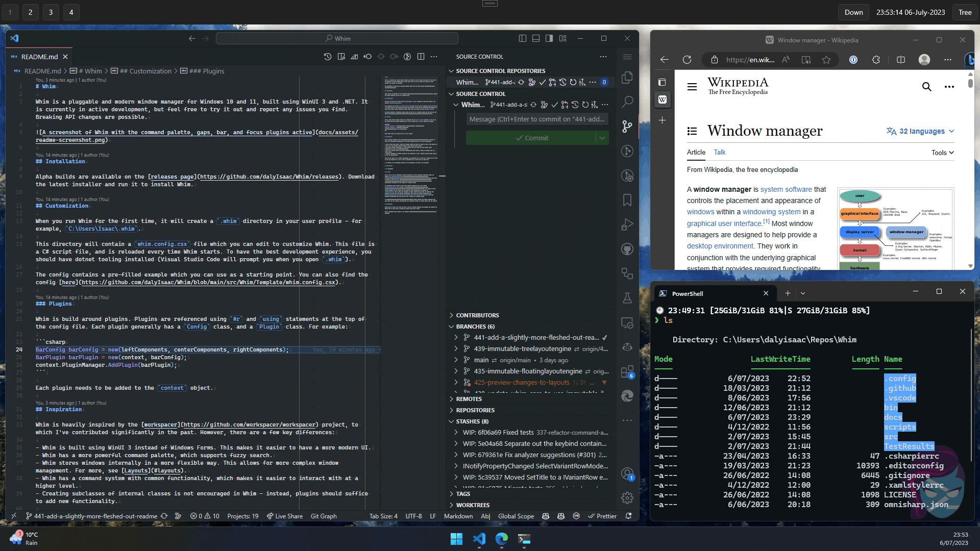The width and height of the screenshot is (980, 551).
Task: Switch to Article tab on Wikipedia page
Action: tap(696, 152)
